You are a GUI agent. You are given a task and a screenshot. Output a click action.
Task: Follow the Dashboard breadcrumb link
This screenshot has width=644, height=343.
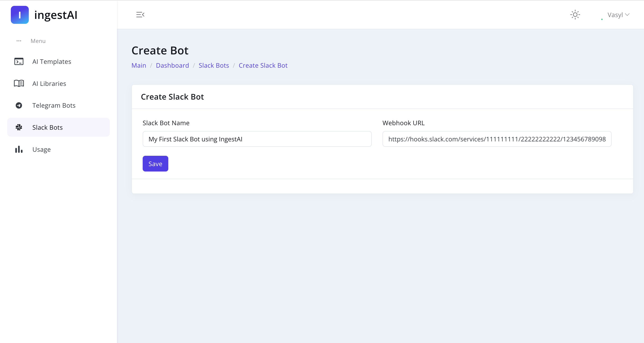tap(173, 65)
